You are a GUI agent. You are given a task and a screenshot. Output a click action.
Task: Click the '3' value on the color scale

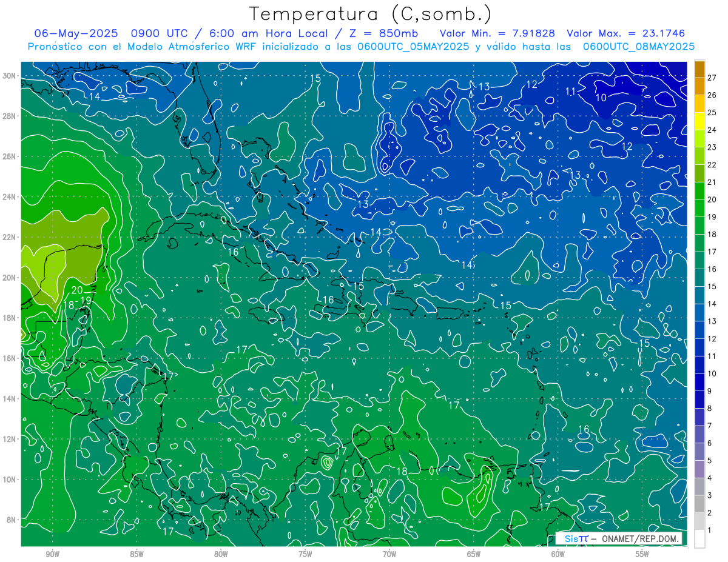(x=710, y=496)
